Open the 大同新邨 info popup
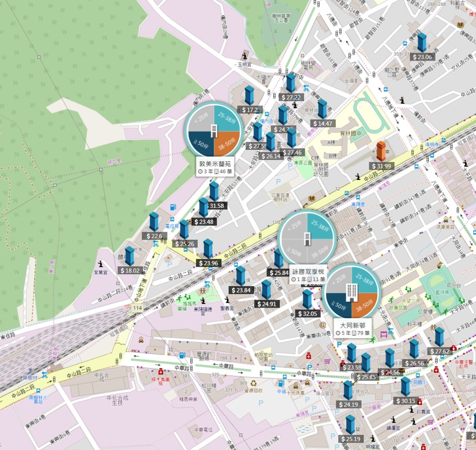476x450 pixels. [x=352, y=329]
